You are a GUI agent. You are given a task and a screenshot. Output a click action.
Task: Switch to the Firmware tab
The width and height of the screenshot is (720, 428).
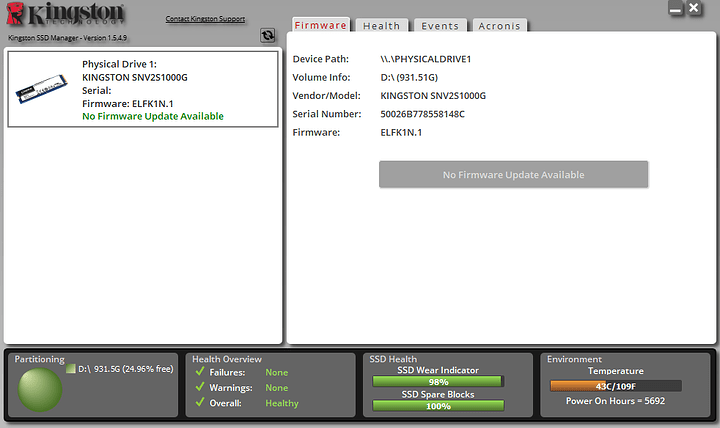[x=321, y=25]
